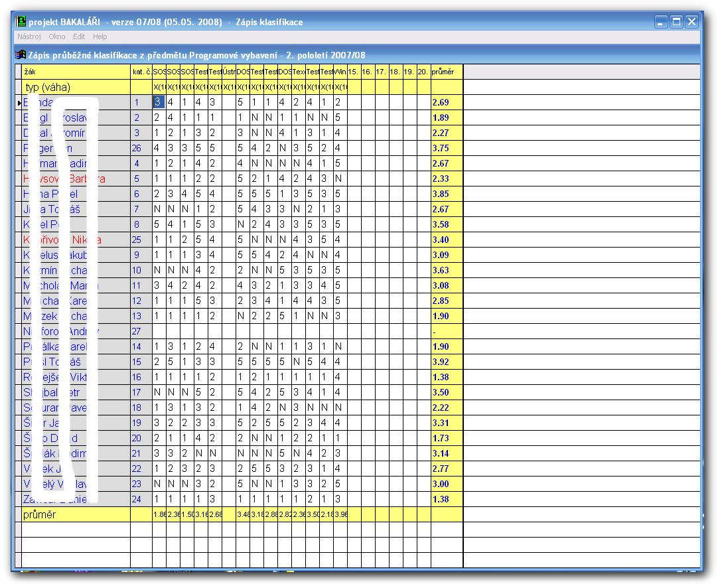Screen dimensions: 720x588
Task: Click the row selector arrow beside first student
Action: point(19,102)
